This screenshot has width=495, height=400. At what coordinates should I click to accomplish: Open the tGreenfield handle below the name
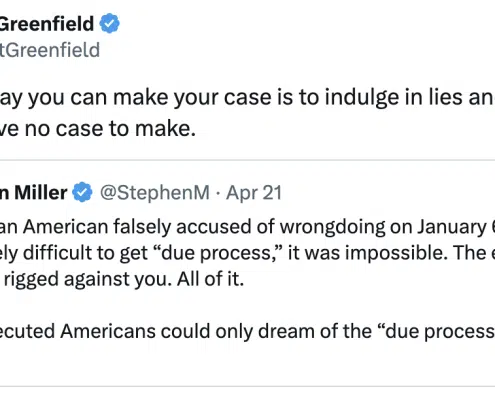[x=50, y=50]
